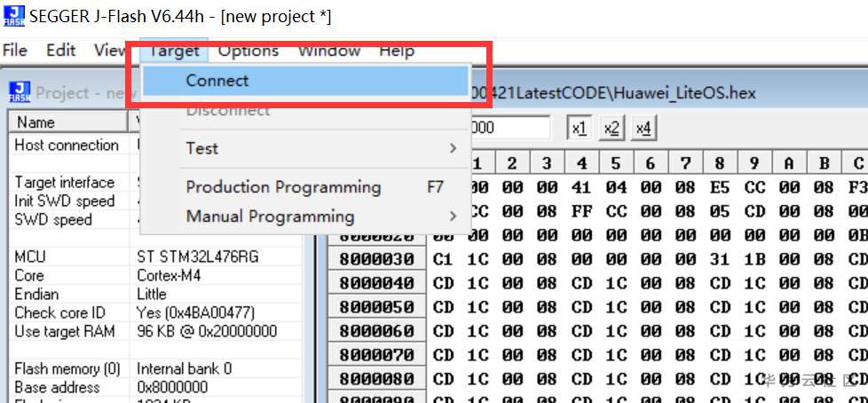Select the Init SWD speed row
The height and width of the screenshot is (403, 868).
[x=64, y=201]
